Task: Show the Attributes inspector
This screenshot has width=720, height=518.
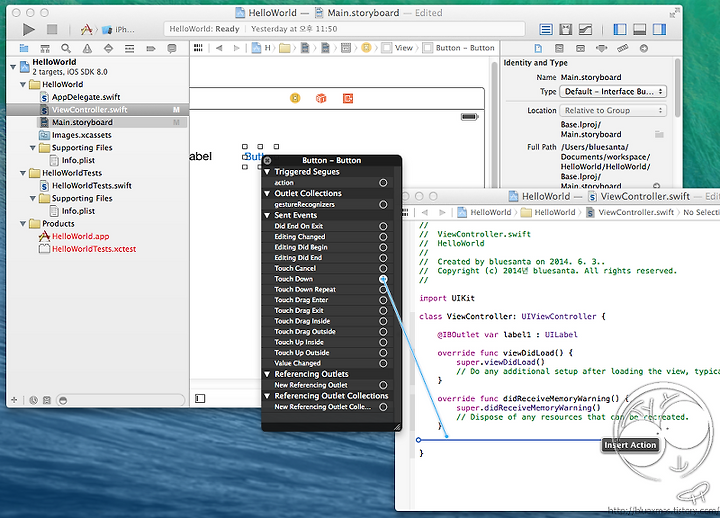Action: pyautogui.click(x=602, y=48)
